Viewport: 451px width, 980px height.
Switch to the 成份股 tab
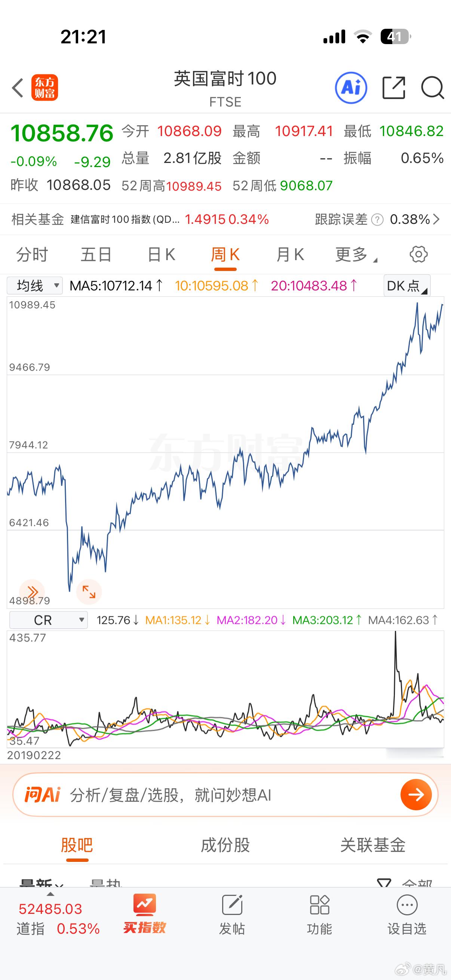(225, 845)
